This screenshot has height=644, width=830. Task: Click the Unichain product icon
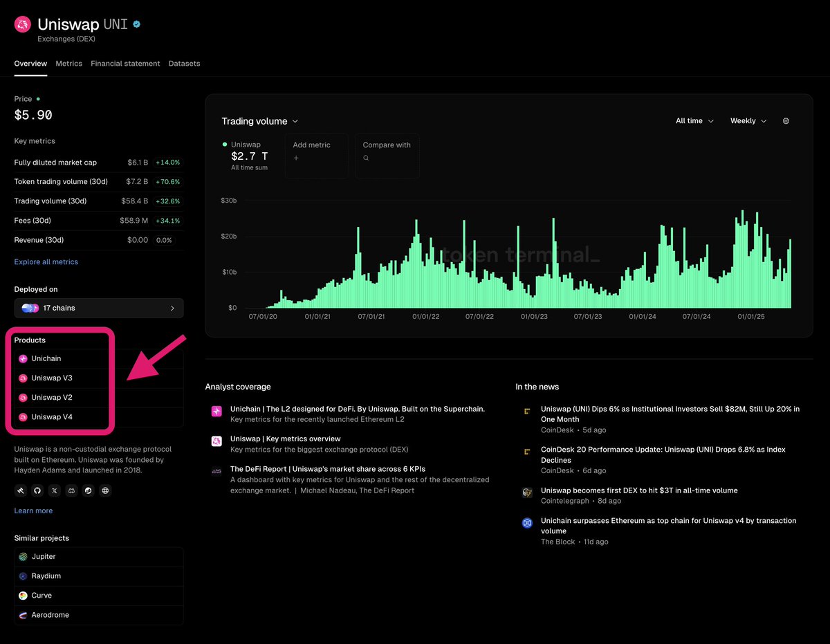click(x=23, y=359)
